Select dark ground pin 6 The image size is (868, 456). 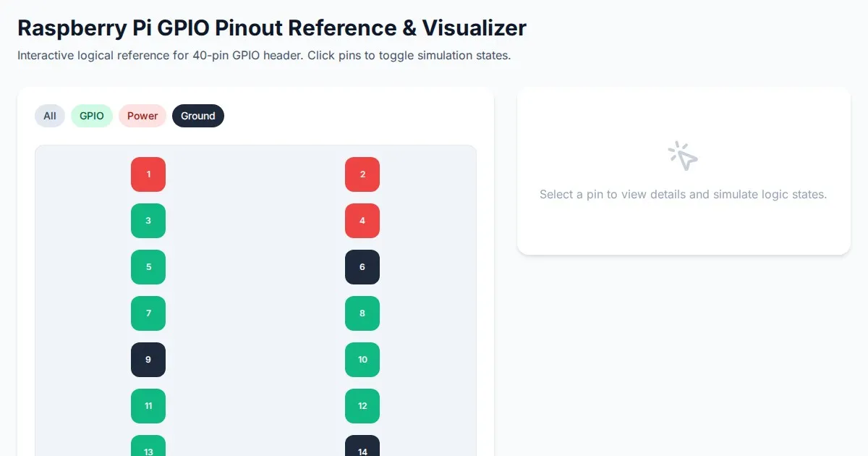pyautogui.click(x=362, y=267)
